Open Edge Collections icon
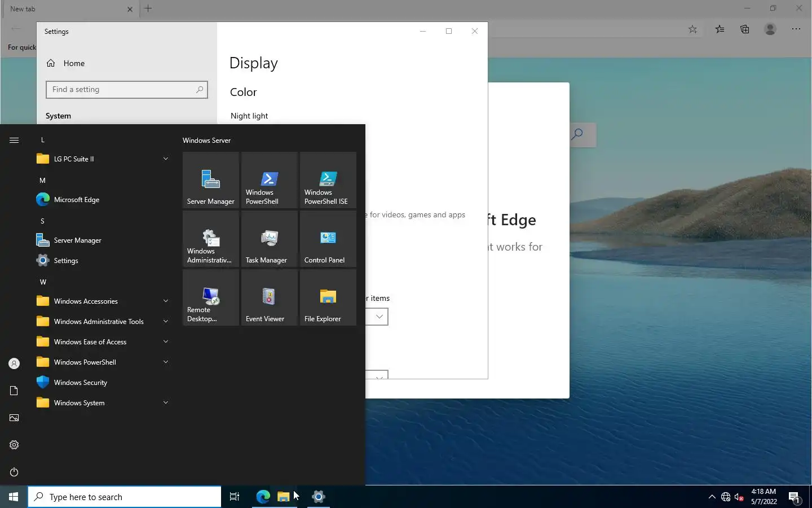This screenshot has height=508, width=812. 745,29
